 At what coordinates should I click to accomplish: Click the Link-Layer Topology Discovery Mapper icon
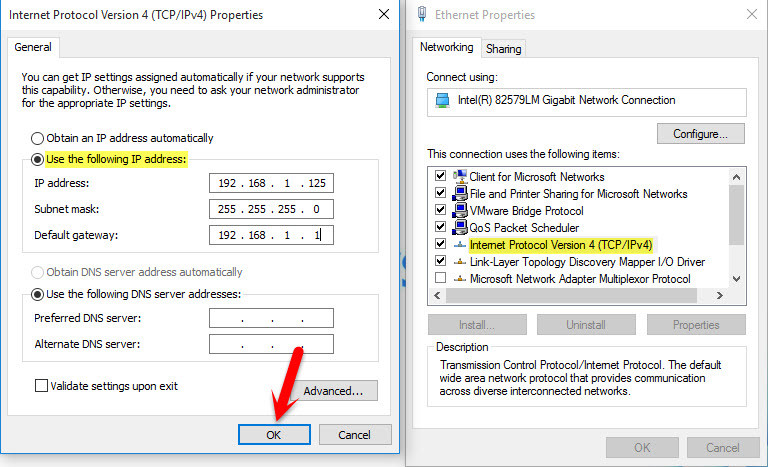coord(460,262)
